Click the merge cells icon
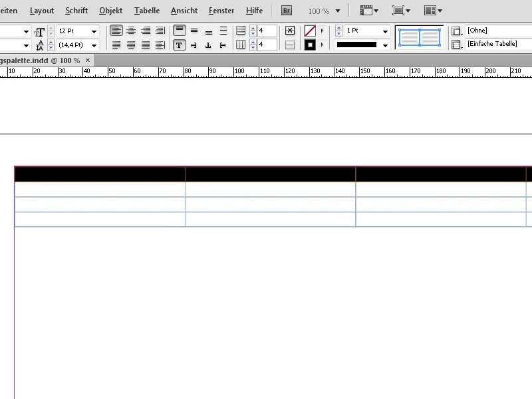 [290, 31]
